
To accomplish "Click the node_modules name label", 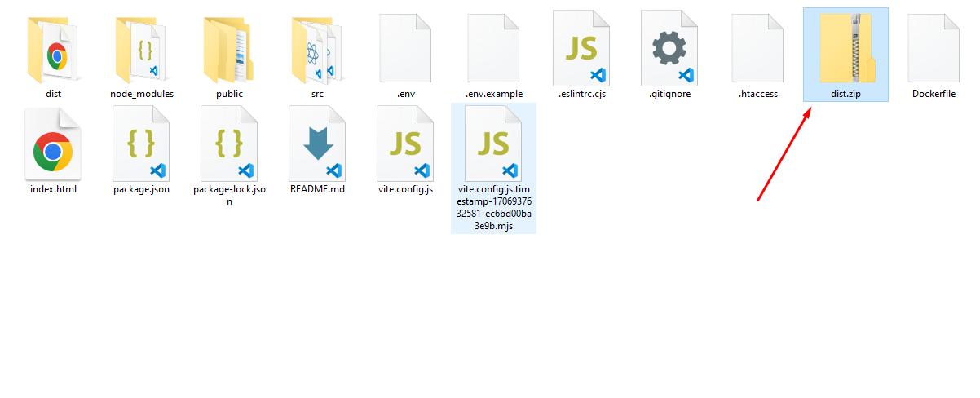I will coord(142,94).
